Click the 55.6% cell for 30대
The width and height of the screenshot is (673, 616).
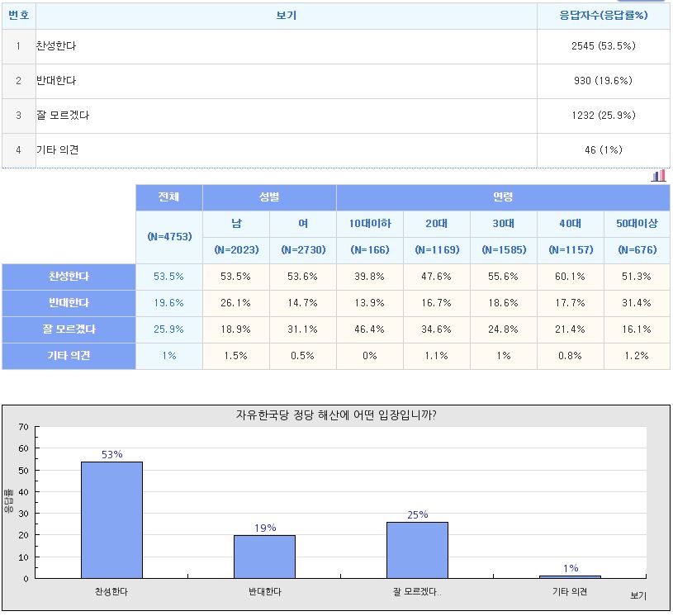pyautogui.click(x=504, y=277)
